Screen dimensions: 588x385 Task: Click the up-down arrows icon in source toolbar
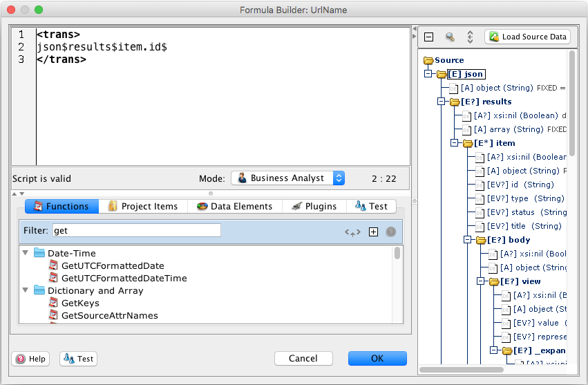(x=470, y=37)
